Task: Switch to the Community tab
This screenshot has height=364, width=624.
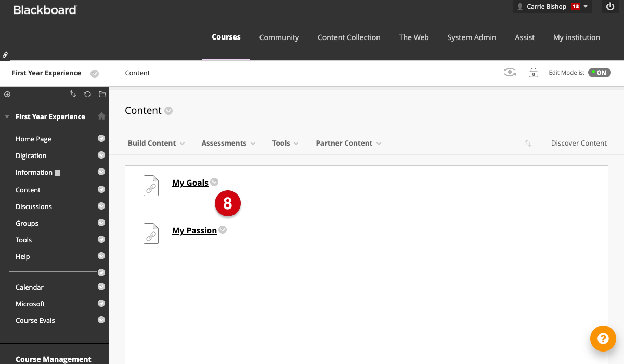Action: click(x=279, y=37)
